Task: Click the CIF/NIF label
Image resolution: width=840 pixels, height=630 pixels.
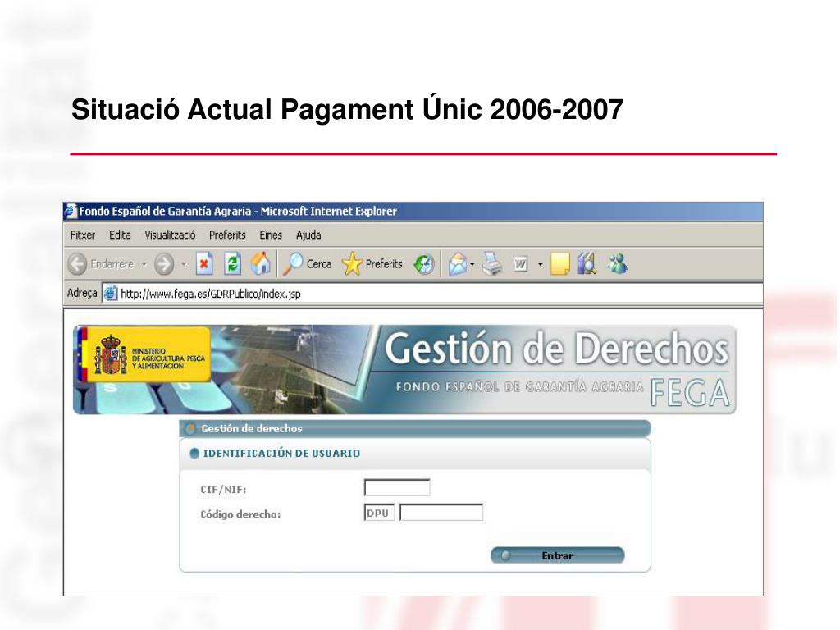Action: (223, 490)
